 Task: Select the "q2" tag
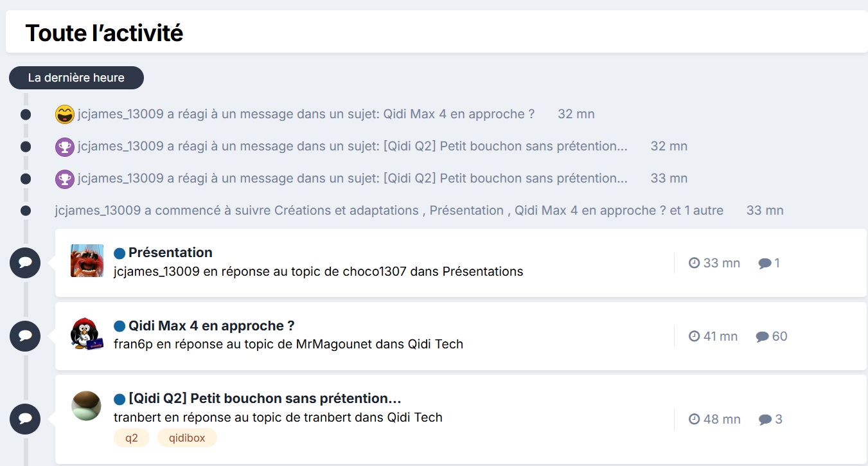pos(132,438)
